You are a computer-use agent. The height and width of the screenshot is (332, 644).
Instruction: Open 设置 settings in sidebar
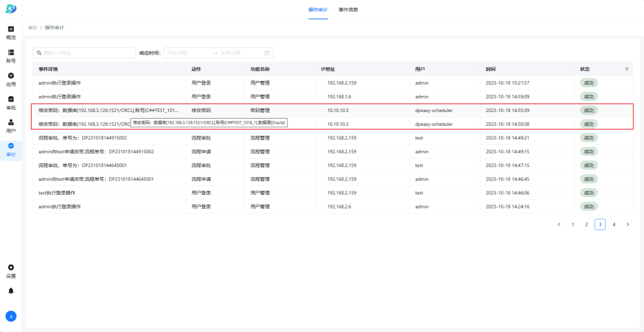coord(11,271)
